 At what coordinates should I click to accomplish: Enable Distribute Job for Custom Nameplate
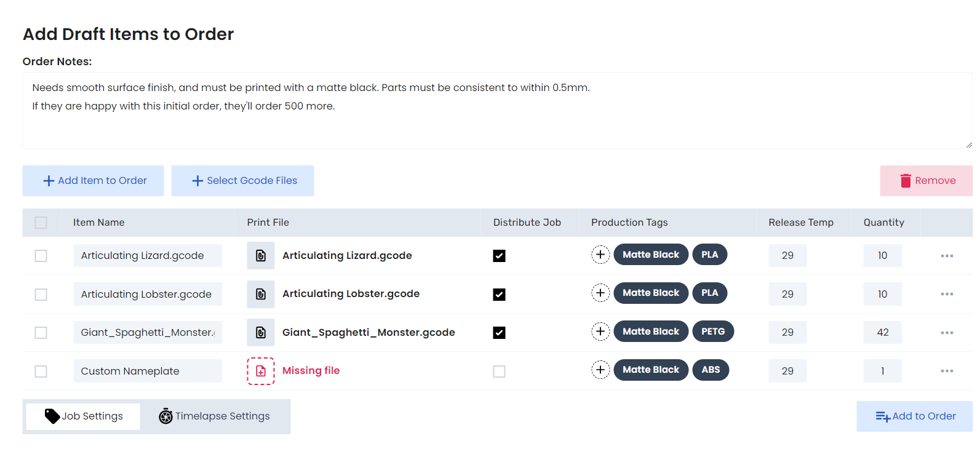click(499, 372)
